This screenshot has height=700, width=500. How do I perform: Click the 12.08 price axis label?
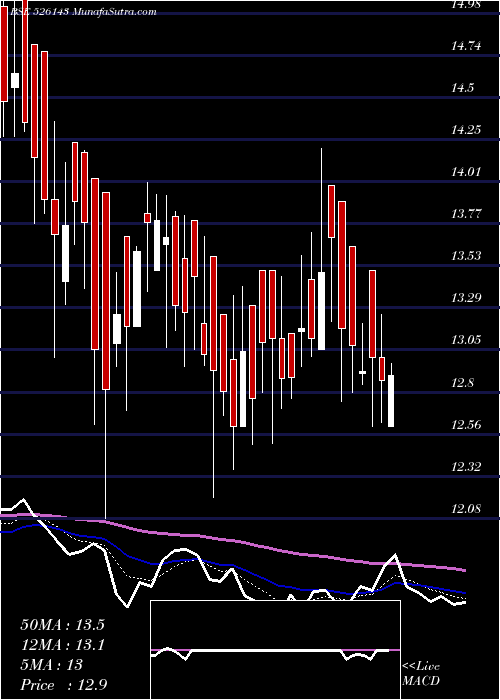click(x=467, y=509)
